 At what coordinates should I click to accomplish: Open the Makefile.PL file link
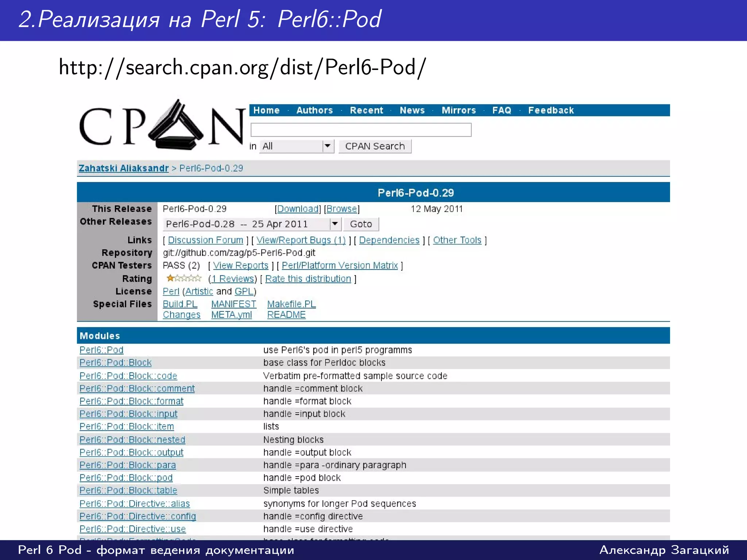[291, 304]
